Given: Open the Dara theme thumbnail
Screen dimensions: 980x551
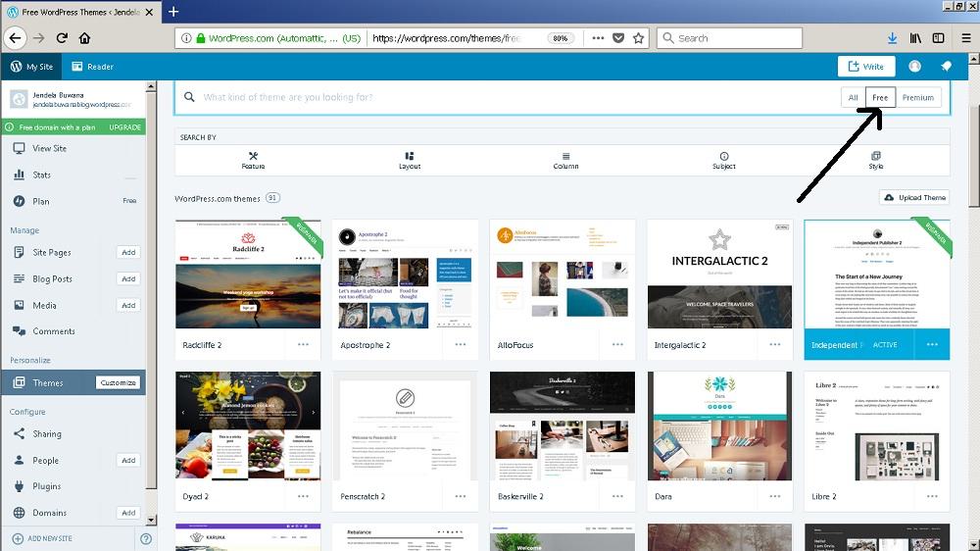Looking at the screenshot, I should pyautogui.click(x=719, y=426).
